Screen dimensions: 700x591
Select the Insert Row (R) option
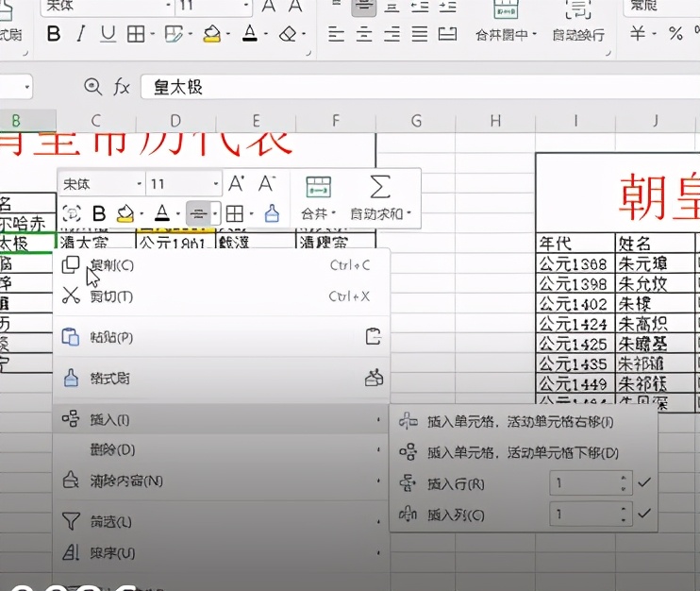[456, 483]
